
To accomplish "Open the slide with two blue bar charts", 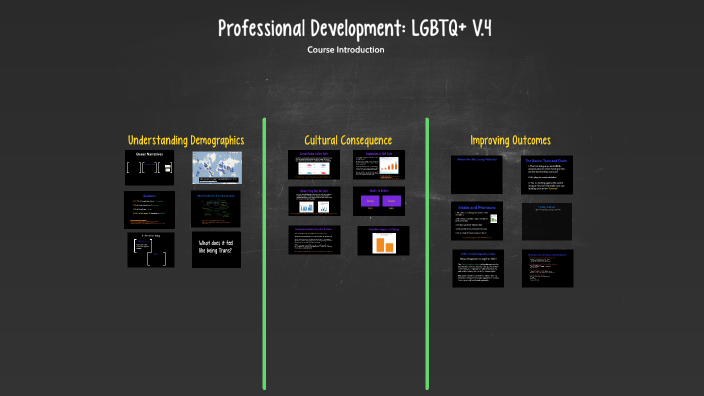I will click(x=314, y=201).
